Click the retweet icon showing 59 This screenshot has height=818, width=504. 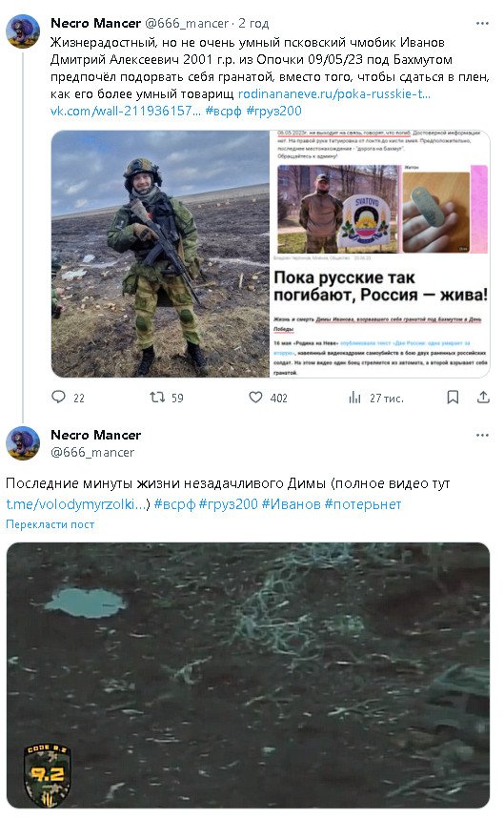157,397
